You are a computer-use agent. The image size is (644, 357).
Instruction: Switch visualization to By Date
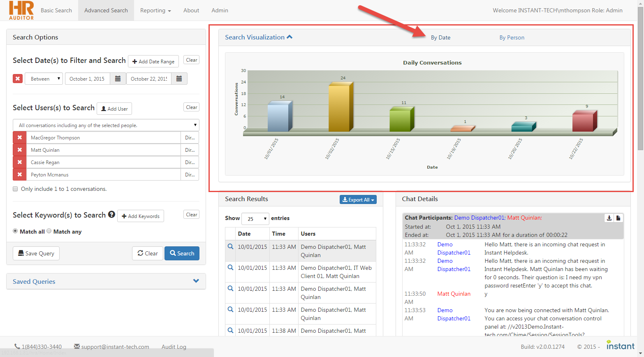[440, 37]
